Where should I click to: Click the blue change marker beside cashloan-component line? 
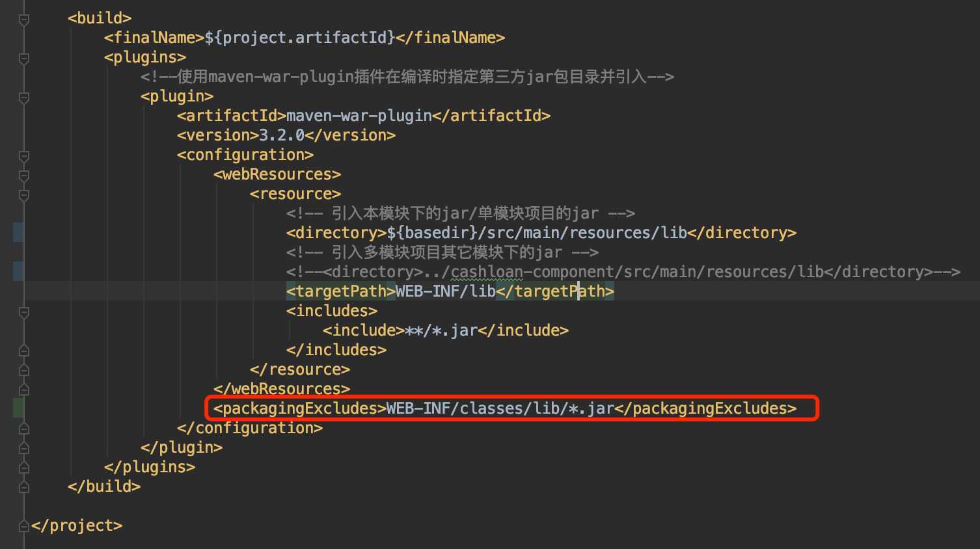tap(18, 271)
